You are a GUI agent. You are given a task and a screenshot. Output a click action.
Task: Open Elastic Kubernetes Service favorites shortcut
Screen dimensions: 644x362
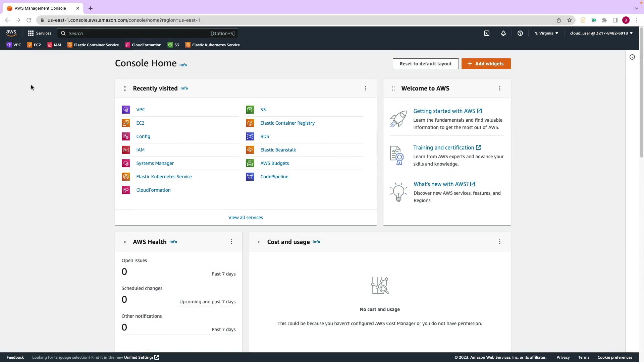[213, 45]
